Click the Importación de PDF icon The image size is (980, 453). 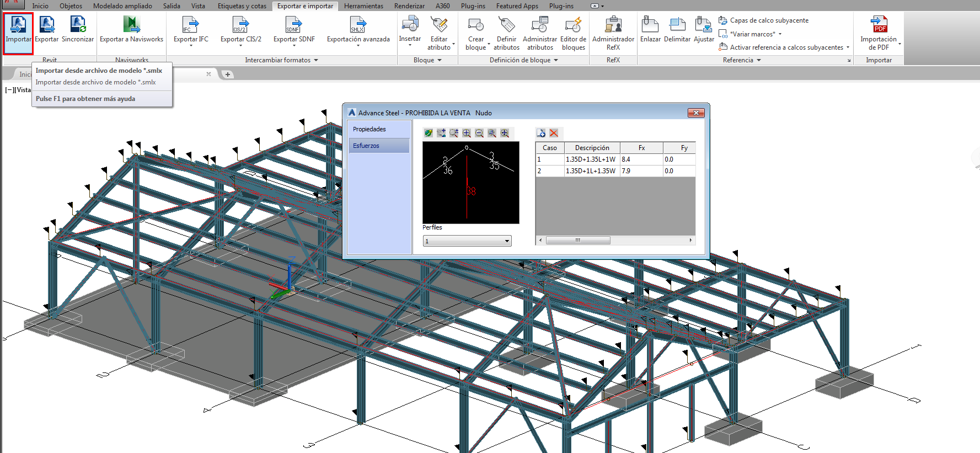click(x=879, y=24)
